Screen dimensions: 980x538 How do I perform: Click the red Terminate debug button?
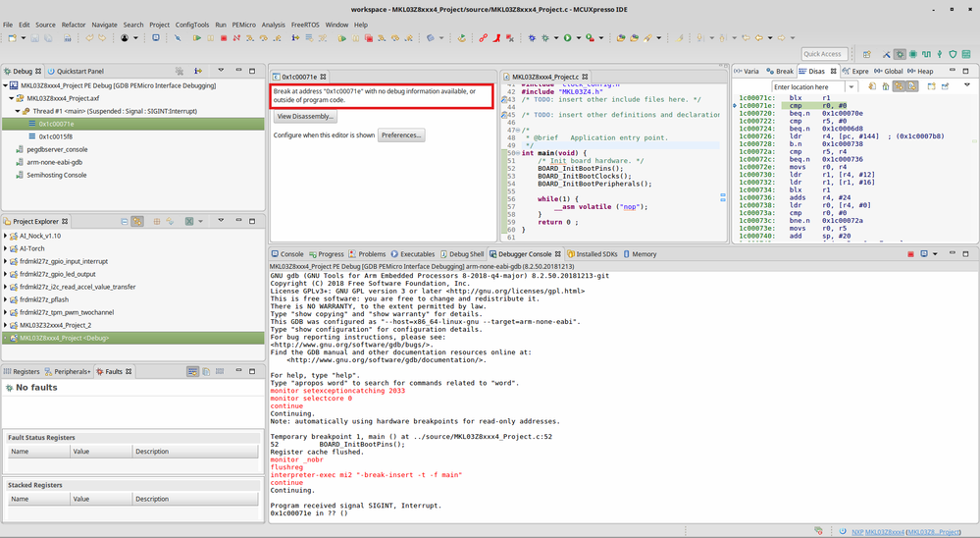224,38
